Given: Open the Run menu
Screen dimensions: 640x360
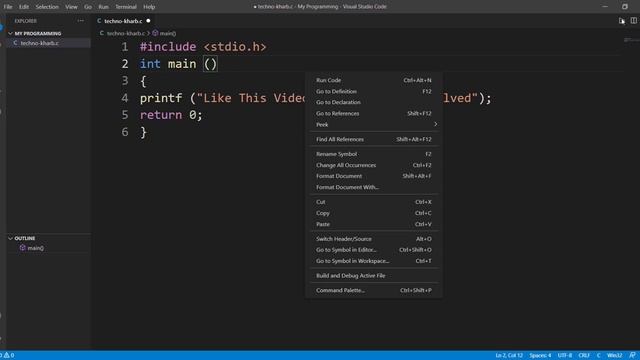Looking at the screenshot, I should 103,7.
